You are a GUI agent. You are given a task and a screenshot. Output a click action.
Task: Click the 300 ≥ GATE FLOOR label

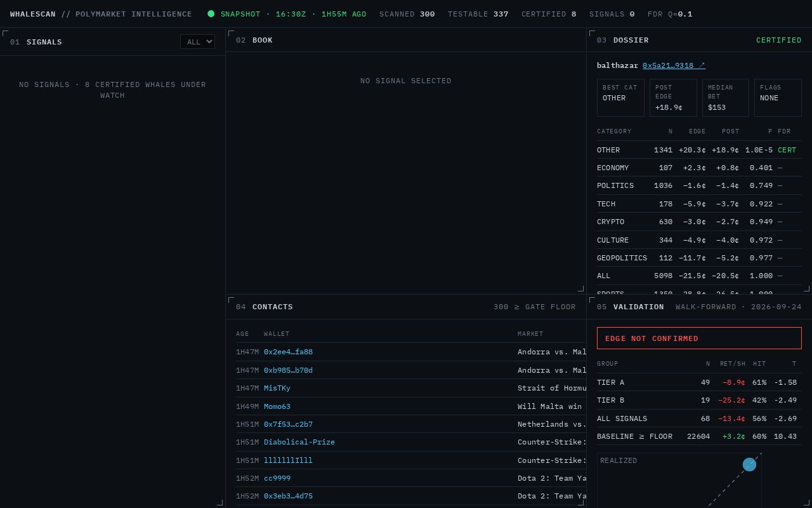[535, 307]
